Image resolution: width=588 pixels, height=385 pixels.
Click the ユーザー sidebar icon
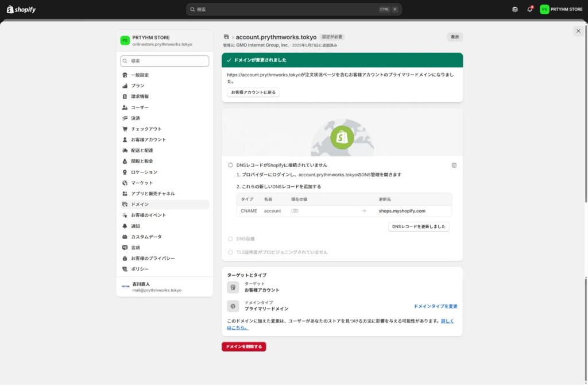tap(125, 107)
